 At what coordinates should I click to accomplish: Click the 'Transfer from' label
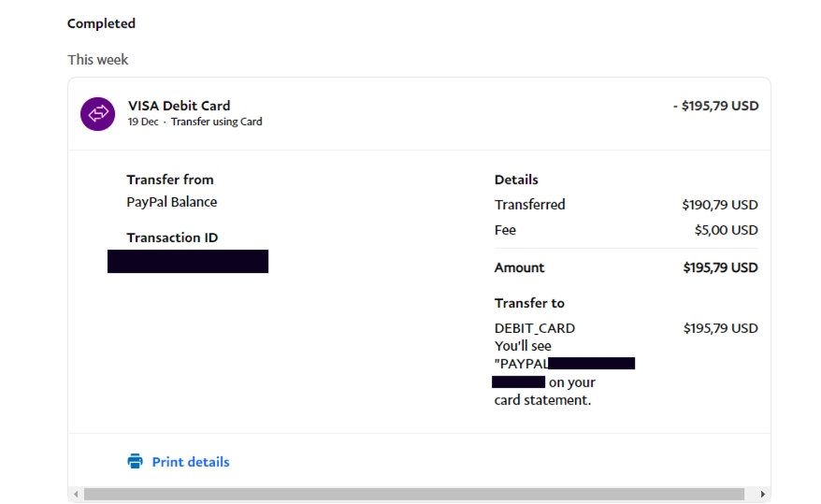(170, 180)
